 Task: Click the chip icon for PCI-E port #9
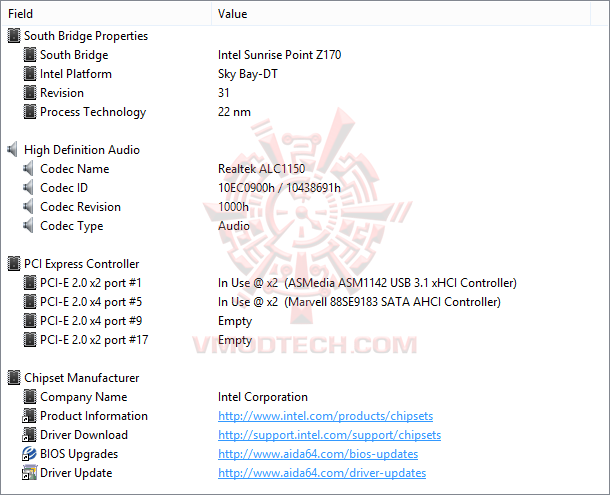click(x=30, y=321)
